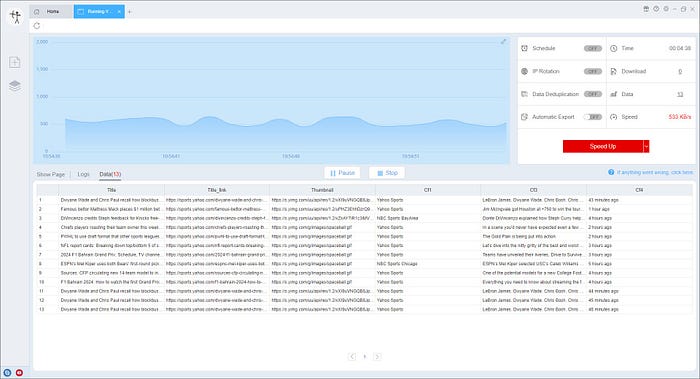
Task: Click the red Speed Up button
Action: [603, 146]
